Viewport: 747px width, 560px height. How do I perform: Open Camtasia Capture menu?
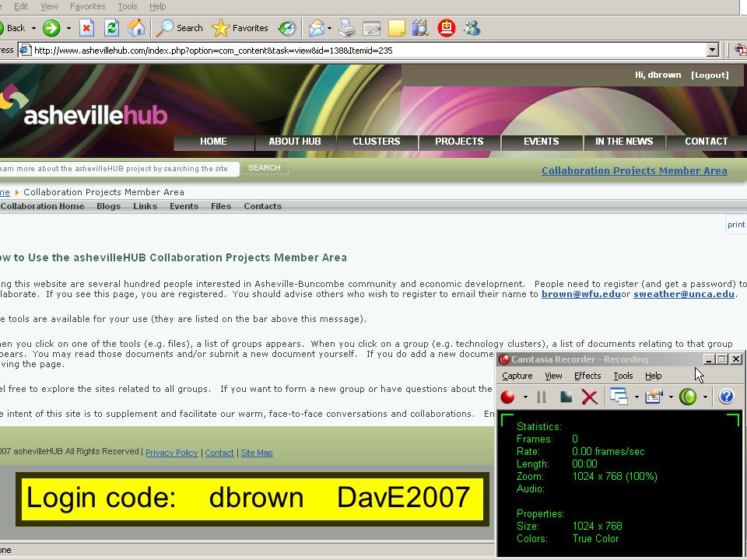(x=517, y=376)
